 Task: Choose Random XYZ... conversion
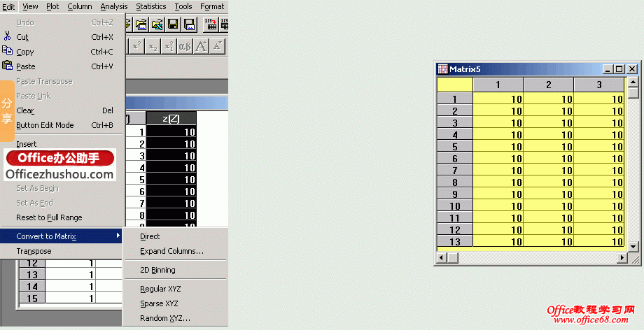pyautogui.click(x=176, y=319)
